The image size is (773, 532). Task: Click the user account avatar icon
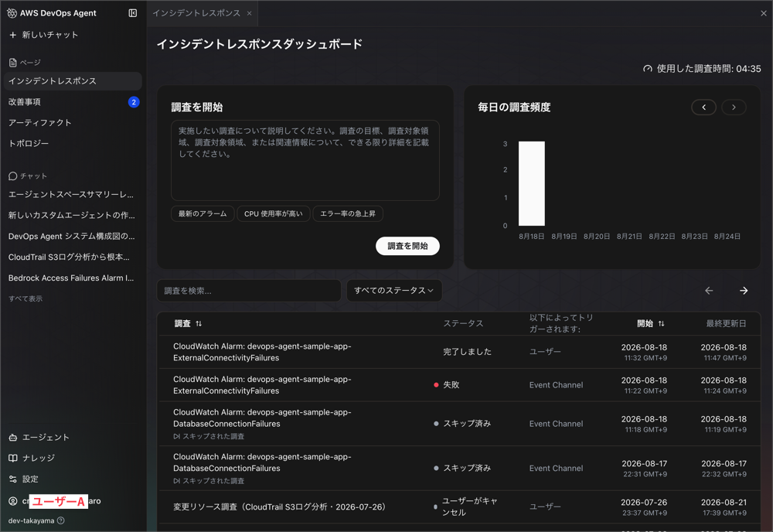click(13, 501)
